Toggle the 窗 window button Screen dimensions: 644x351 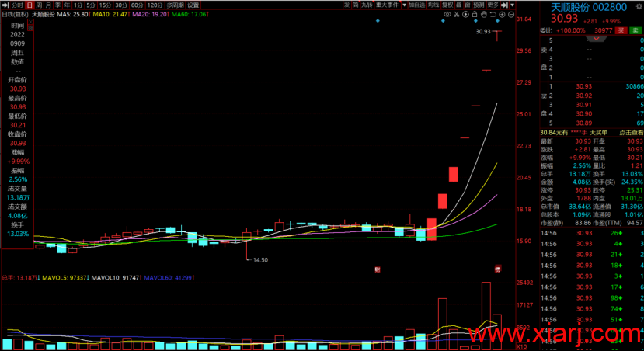click(x=468, y=5)
